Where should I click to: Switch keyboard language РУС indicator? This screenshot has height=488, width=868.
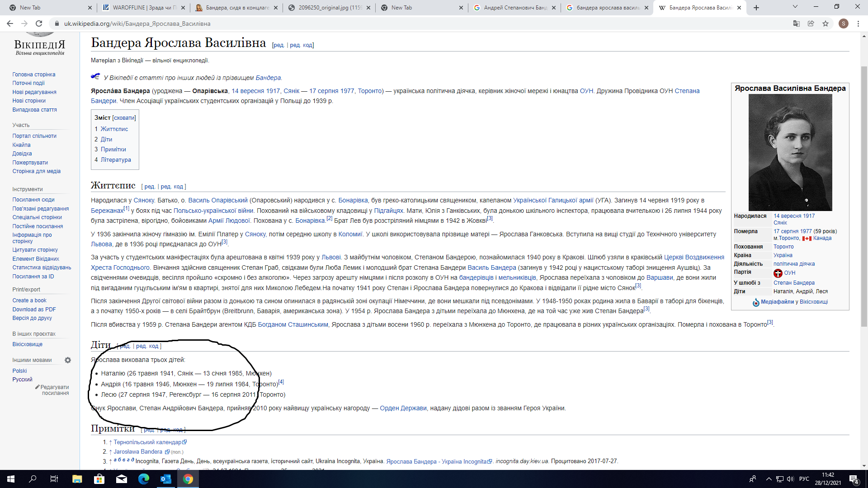[x=804, y=479]
